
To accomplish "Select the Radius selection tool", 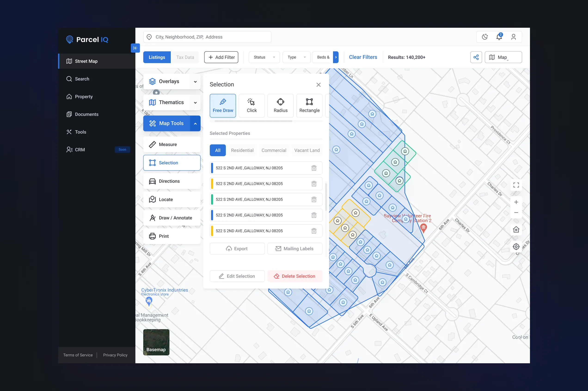I will point(280,106).
